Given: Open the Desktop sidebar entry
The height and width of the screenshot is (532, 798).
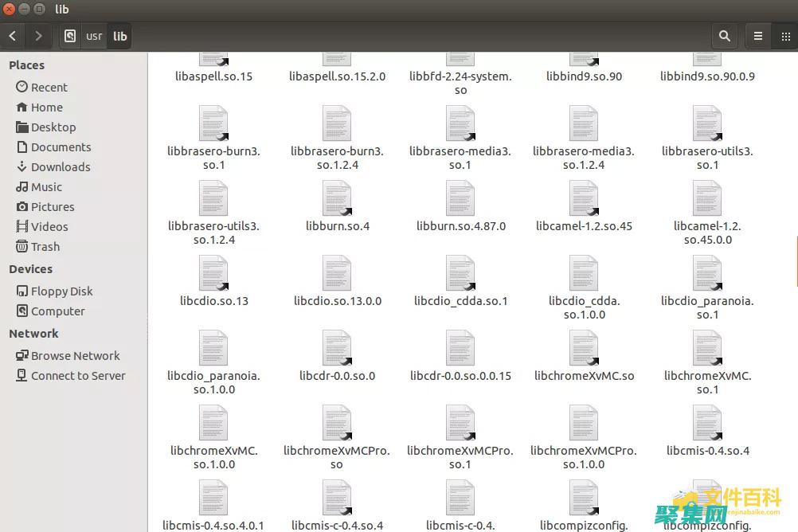Looking at the screenshot, I should [53, 127].
